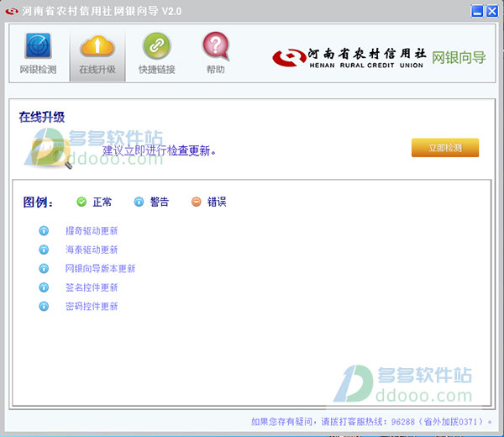Image resolution: width=504 pixels, height=437 pixels.
Task: Select the 握奇驱动更新 entry
Action: tap(92, 230)
